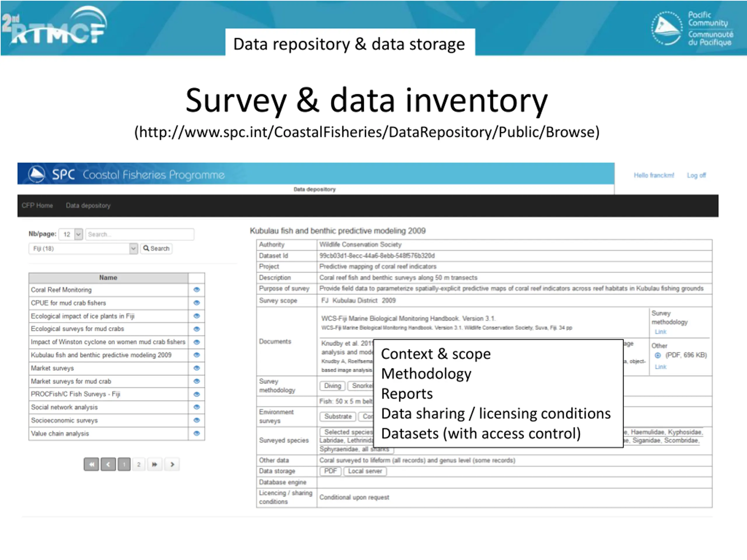Go to next page with right arrow

(x=172, y=464)
